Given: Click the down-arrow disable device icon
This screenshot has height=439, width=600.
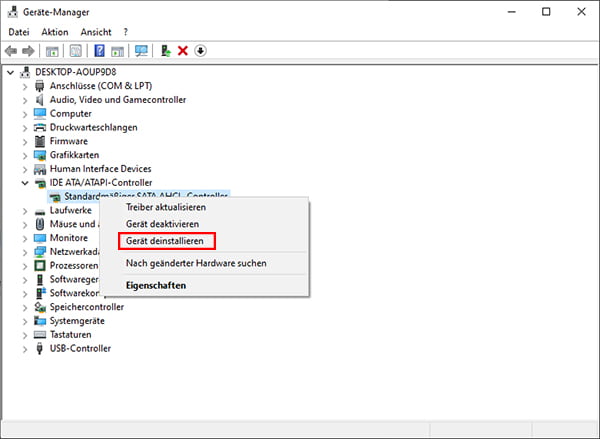Looking at the screenshot, I should 201,51.
